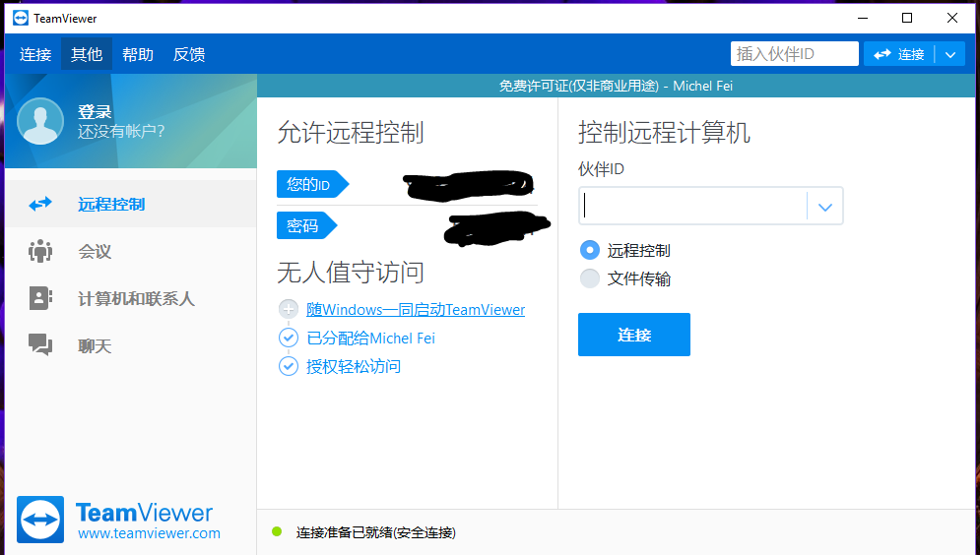Switch to the 聊天 sidebar tab
This screenshot has width=980, height=555.
95,345
